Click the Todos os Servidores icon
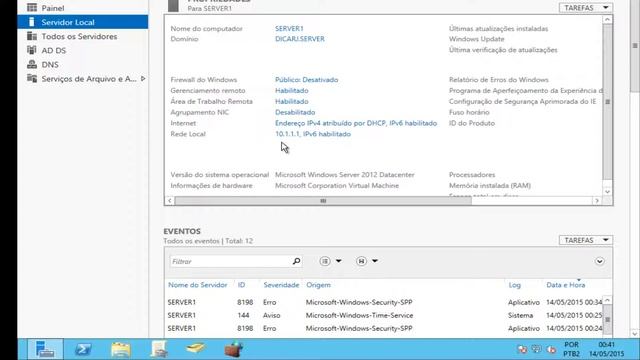This screenshot has height=360, width=640. [32, 36]
